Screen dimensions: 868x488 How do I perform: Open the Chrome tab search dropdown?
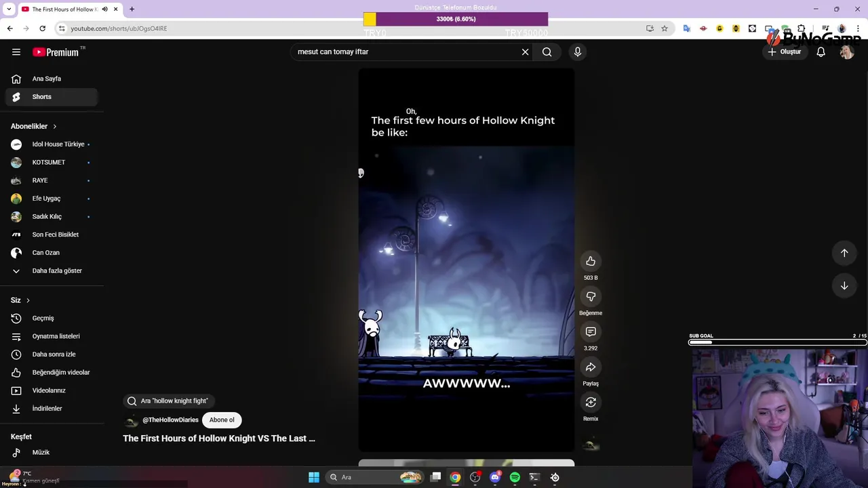pos(8,9)
